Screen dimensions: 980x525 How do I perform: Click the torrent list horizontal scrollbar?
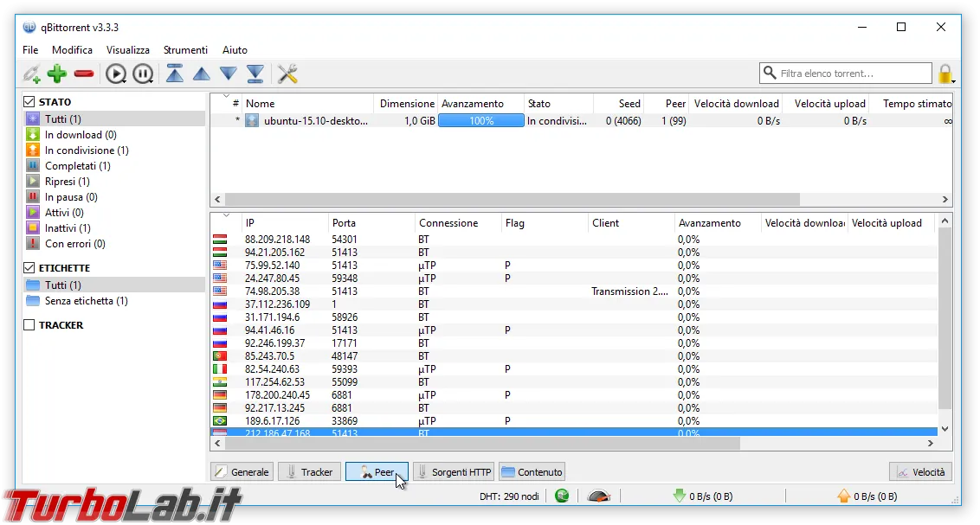click(512, 199)
